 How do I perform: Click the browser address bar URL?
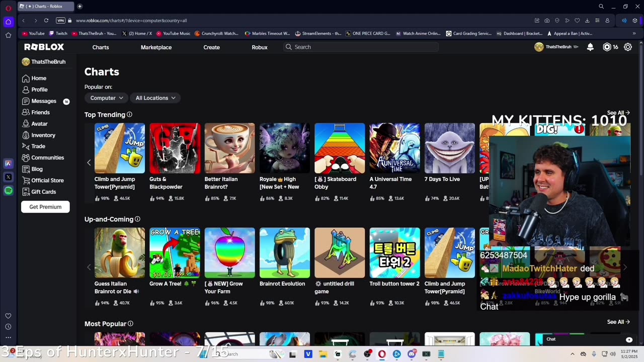coord(131,21)
